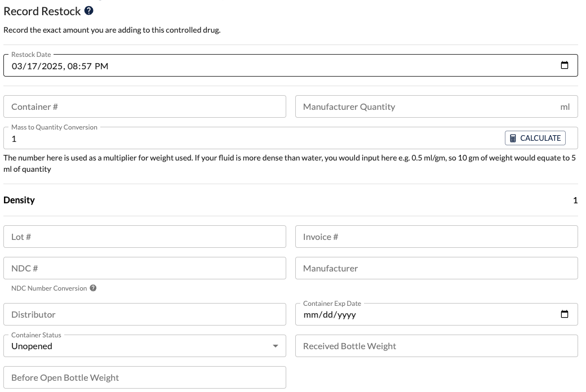
Task: Click the CALCULATE button
Action: coord(535,138)
